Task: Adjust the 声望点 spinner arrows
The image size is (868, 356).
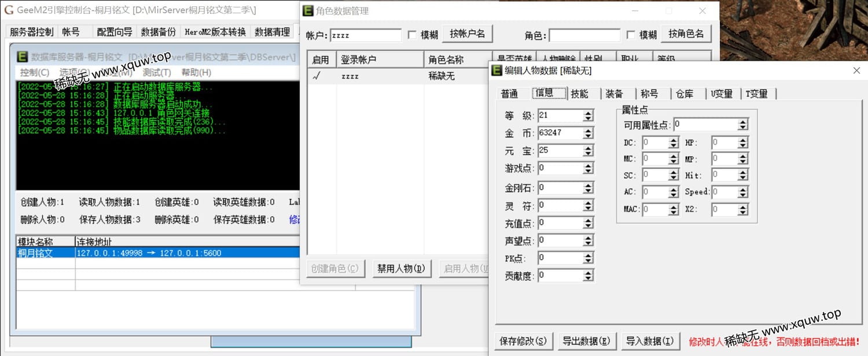Action: click(x=589, y=240)
